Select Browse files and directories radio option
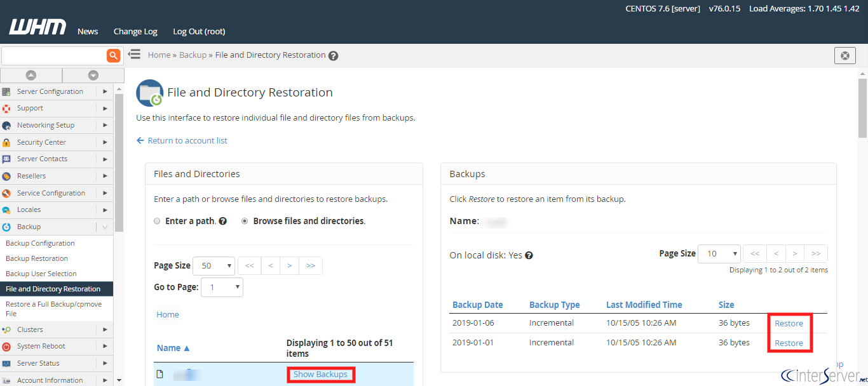Screen dimensions: 868x386 (x=245, y=222)
